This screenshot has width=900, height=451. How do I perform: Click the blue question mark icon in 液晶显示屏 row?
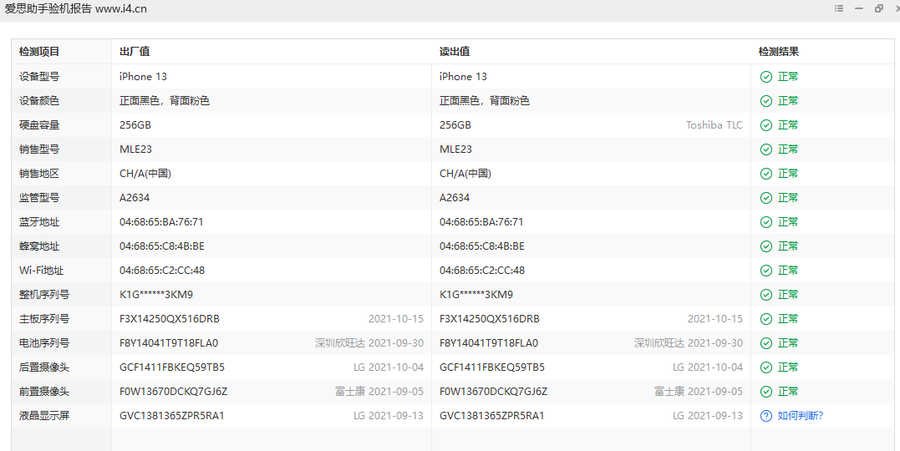point(766,416)
